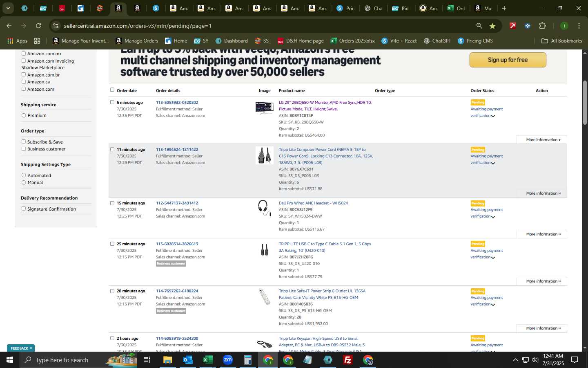The height and width of the screenshot is (368, 588).
Task: Expand More information for Dell headset order
Action: [x=542, y=234]
